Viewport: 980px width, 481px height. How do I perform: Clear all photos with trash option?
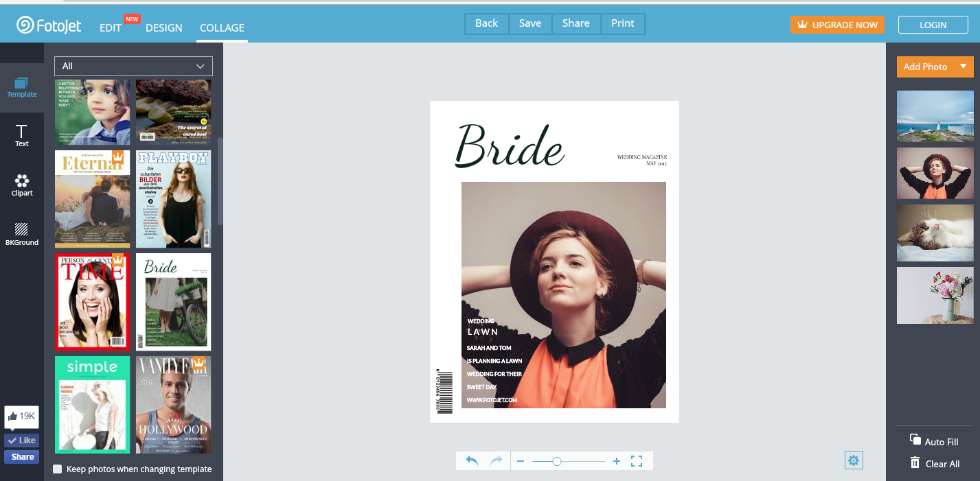point(935,463)
